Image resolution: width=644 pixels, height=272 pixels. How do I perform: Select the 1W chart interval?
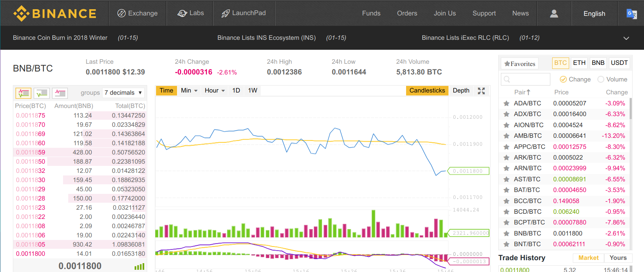(253, 91)
